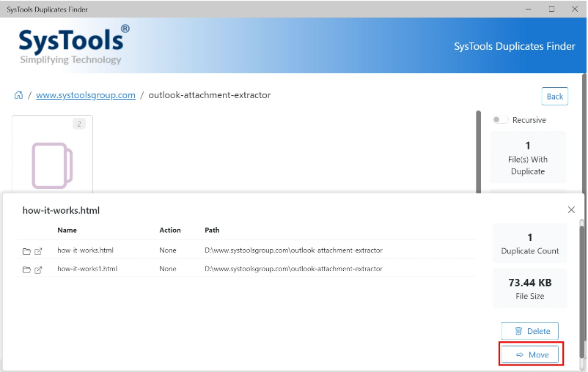This screenshot has width=588, height=372.
Task: Open external icon for how-it-works1.html row
Action: [x=38, y=269]
